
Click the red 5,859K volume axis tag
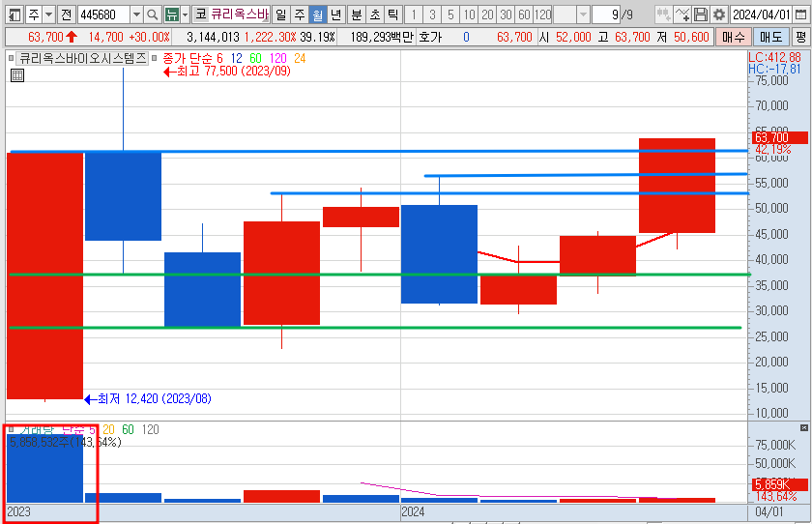click(x=779, y=485)
